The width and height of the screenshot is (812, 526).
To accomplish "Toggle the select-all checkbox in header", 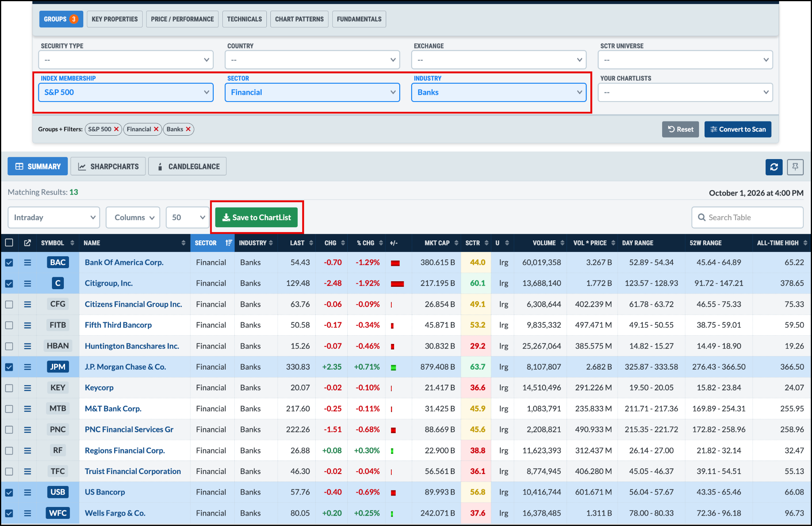I will coord(9,243).
